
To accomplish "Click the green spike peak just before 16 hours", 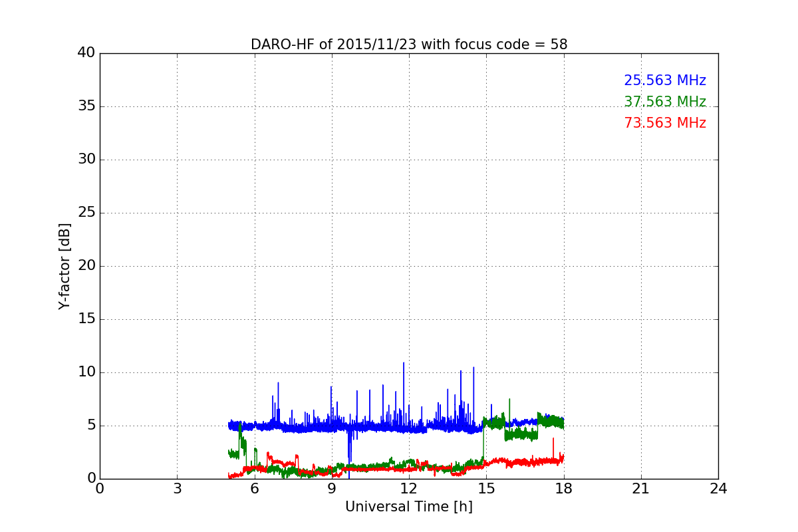I will [x=509, y=400].
